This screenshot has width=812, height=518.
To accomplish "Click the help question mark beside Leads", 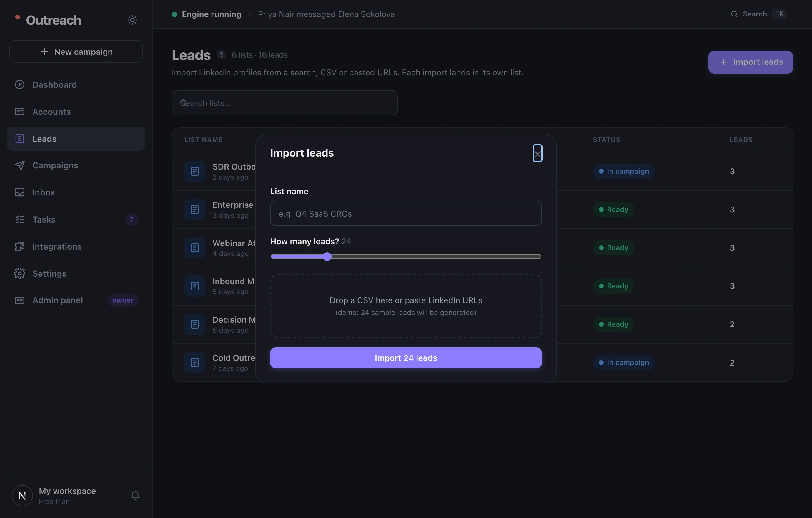I will (221, 55).
